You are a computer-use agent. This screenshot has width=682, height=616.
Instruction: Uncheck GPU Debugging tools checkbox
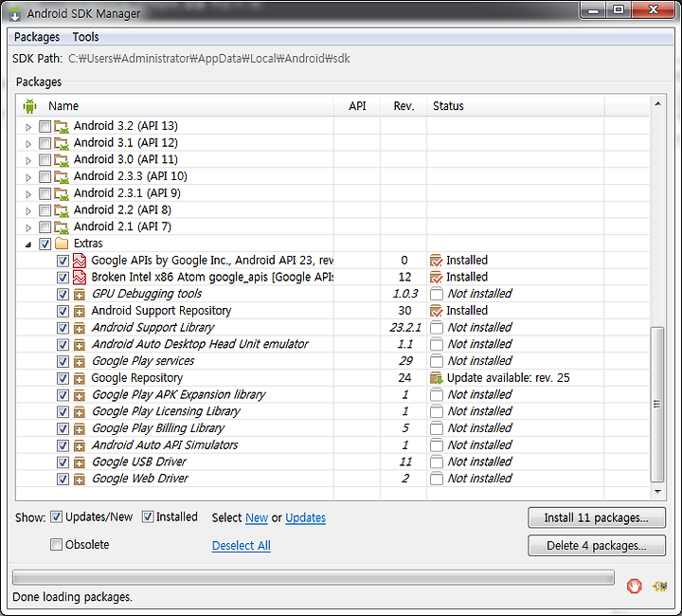[63, 295]
